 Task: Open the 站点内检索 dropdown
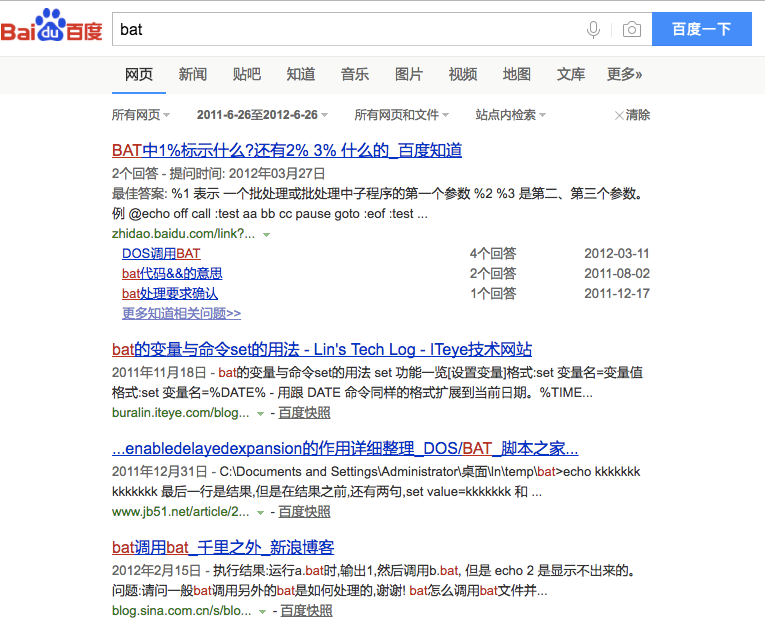(510, 115)
